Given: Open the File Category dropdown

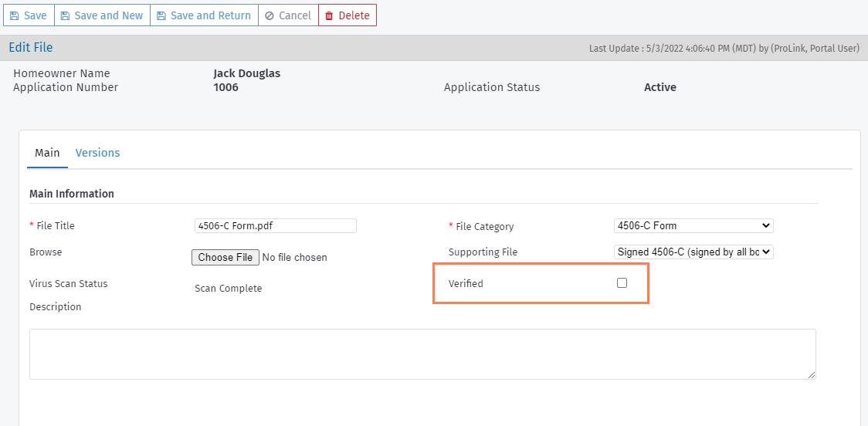Looking at the screenshot, I should [693, 226].
